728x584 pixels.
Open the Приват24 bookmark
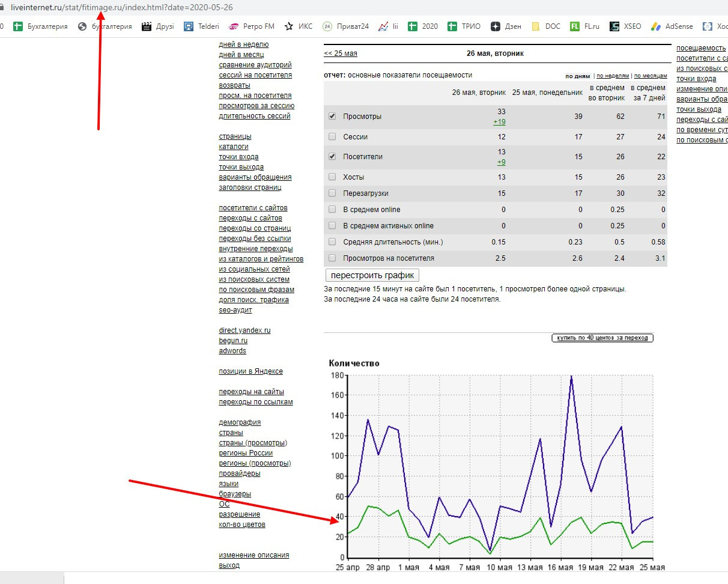coord(345,26)
